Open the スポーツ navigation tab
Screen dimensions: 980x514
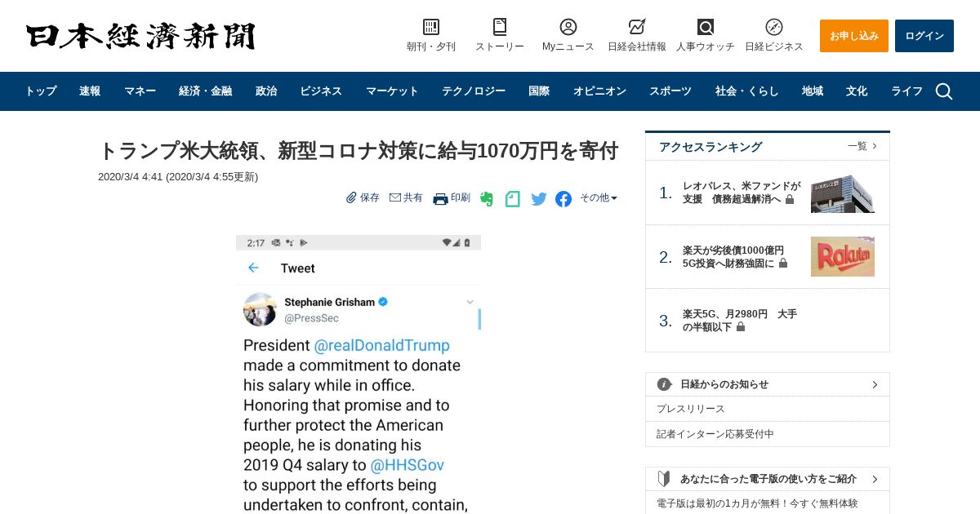[x=670, y=91]
